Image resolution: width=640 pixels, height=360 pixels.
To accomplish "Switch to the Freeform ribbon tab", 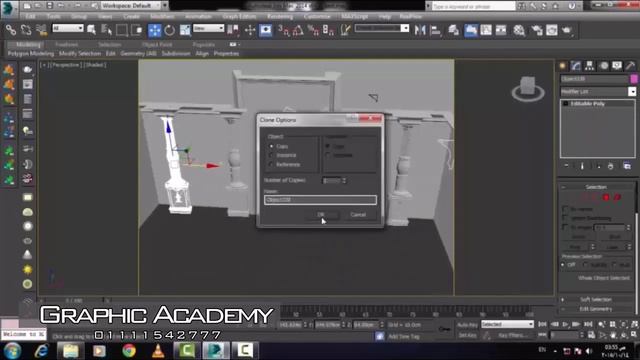I will (67, 44).
